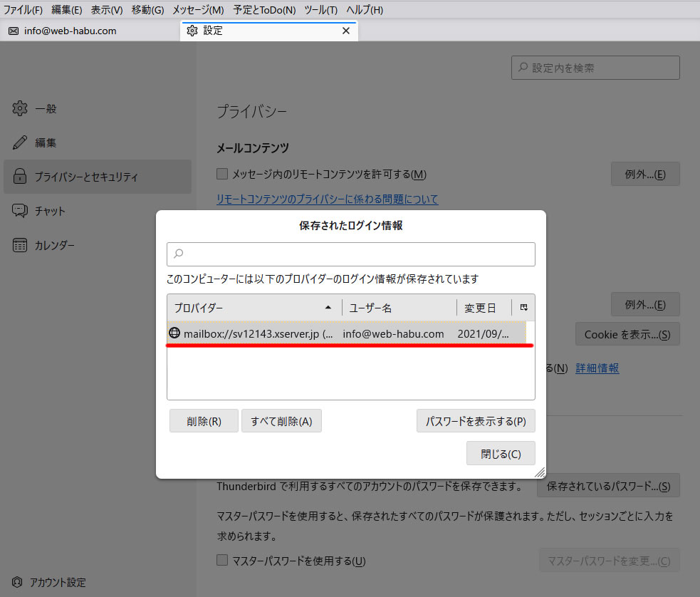Click パスワードを表示する(P) button
Viewport: 700px width, 597px height.
click(x=475, y=421)
